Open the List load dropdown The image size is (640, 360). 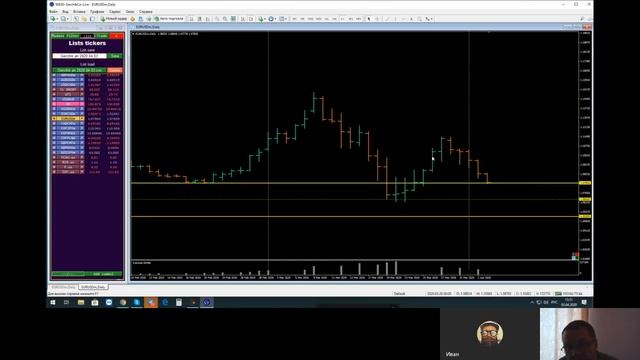[x=80, y=70]
